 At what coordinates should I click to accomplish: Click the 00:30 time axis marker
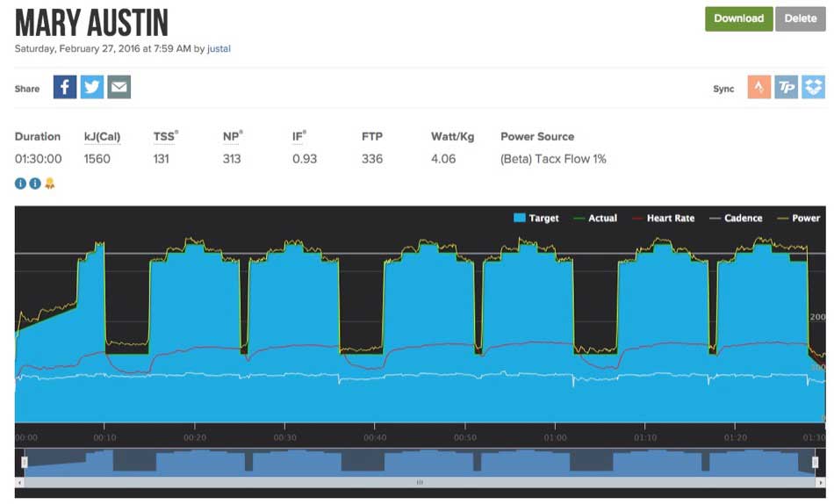click(x=285, y=437)
